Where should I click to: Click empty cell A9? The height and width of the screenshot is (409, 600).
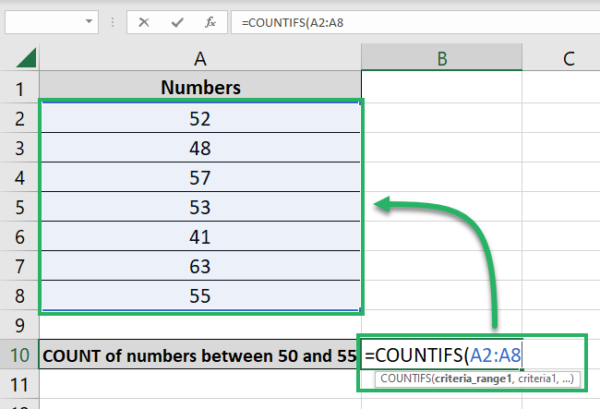[x=200, y=325]
